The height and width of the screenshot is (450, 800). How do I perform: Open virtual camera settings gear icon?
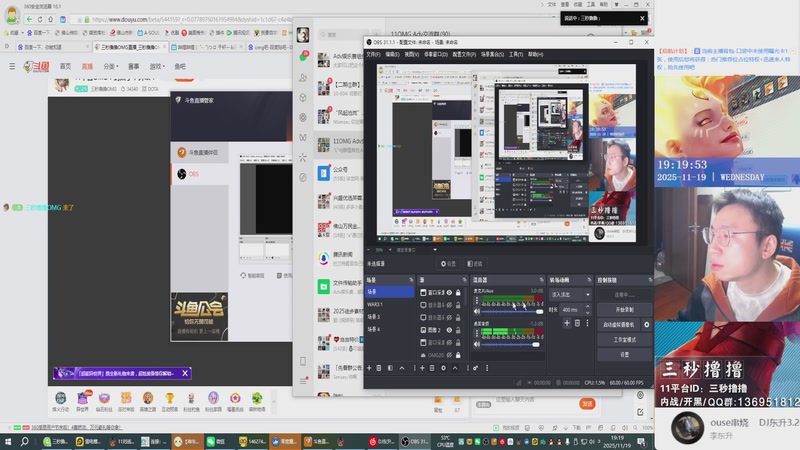tap(646, 324)
